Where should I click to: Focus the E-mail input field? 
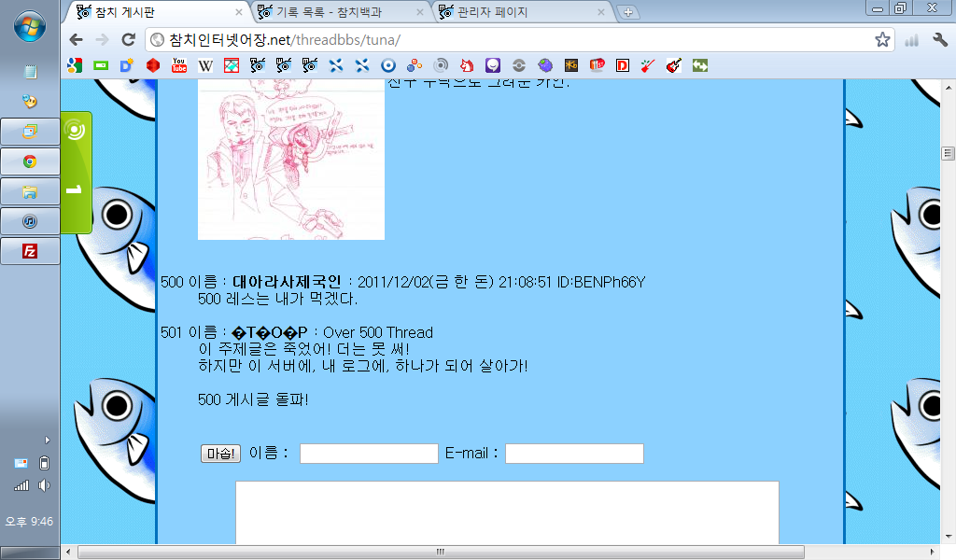[x=574, y=454]
